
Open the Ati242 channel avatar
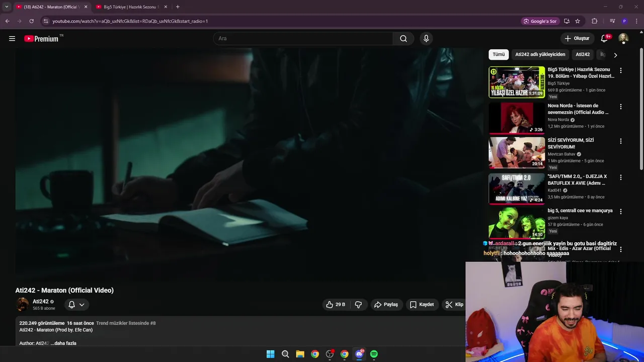click(x=23, y=304)
